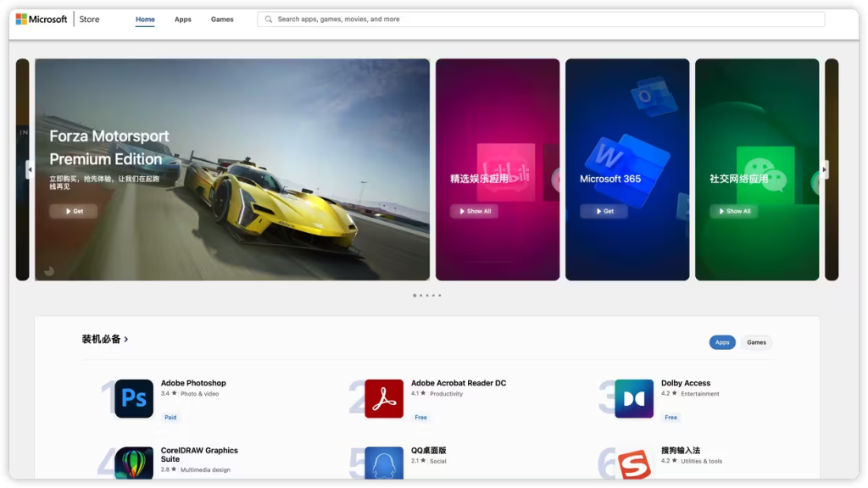Go to the next carousel slide

click(825, 169)
